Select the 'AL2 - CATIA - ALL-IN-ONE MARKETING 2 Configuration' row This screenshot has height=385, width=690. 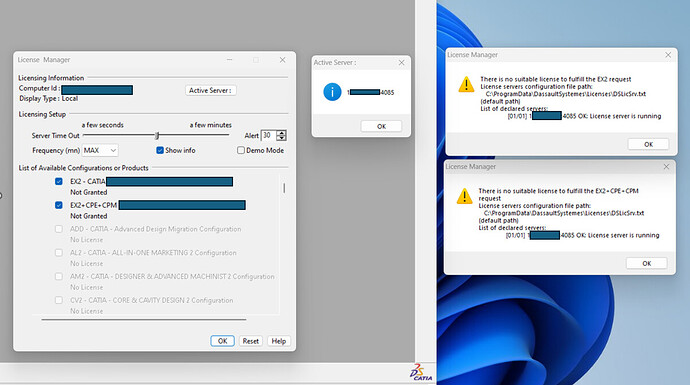[153, 253]
